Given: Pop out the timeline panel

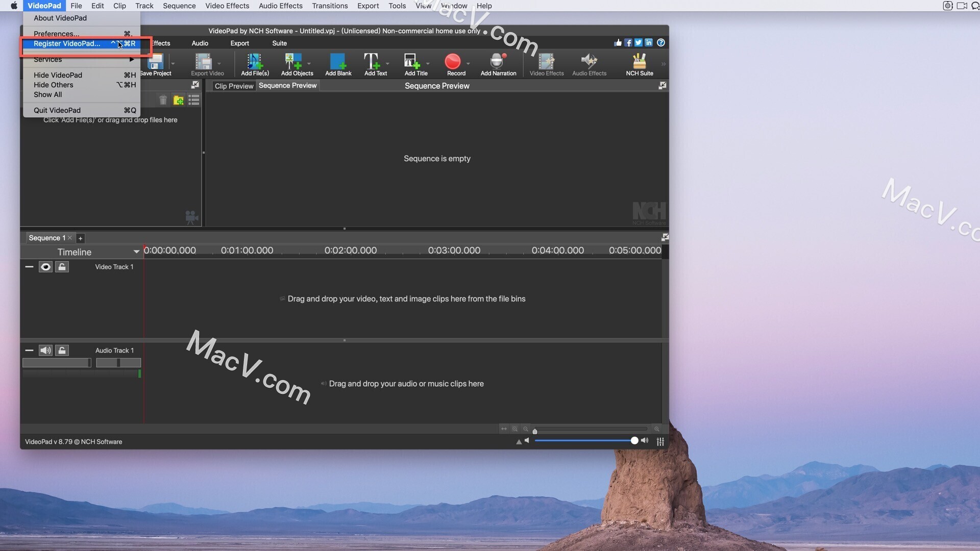Looking at the screenshot, I should tap(665, 237).
